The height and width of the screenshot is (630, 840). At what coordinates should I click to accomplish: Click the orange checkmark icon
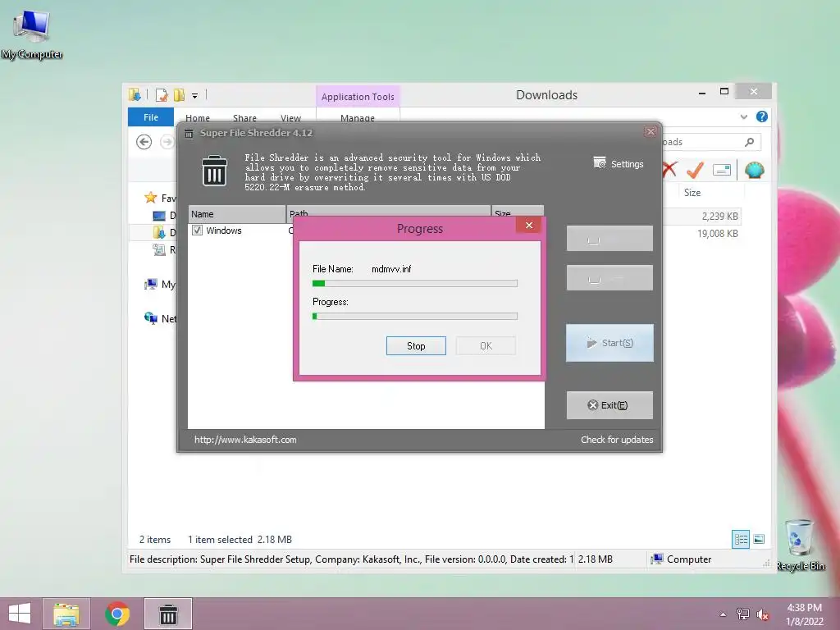coord(695,170)
